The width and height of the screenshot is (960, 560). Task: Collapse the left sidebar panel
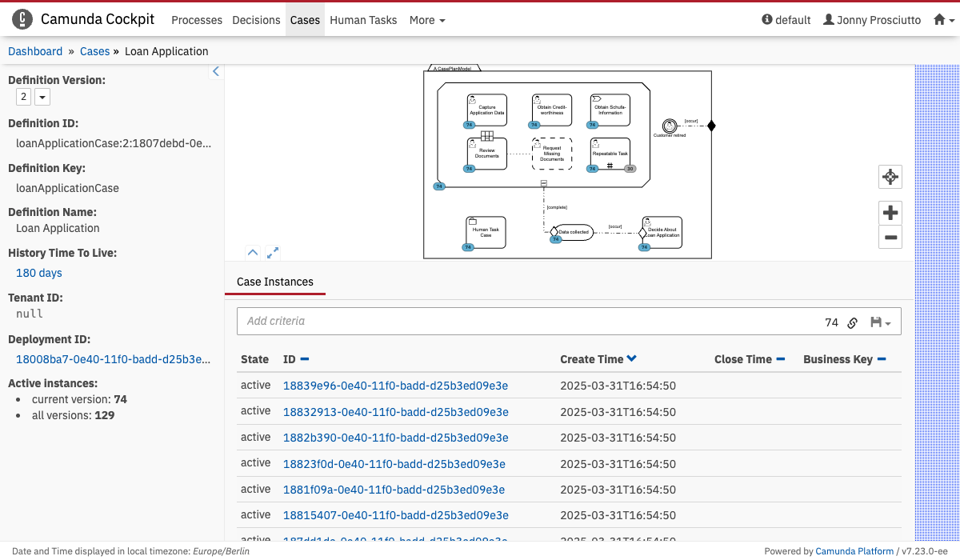[215, 72]
